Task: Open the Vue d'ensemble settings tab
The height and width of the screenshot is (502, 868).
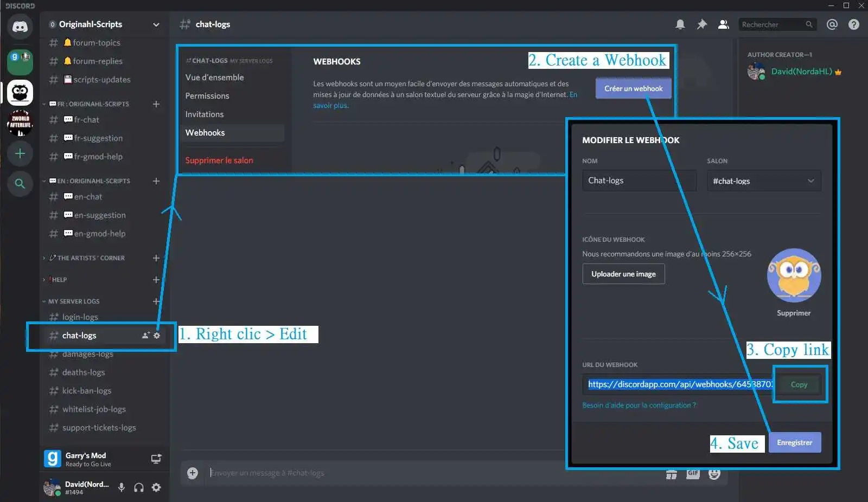Action: [x=215, y=77]
